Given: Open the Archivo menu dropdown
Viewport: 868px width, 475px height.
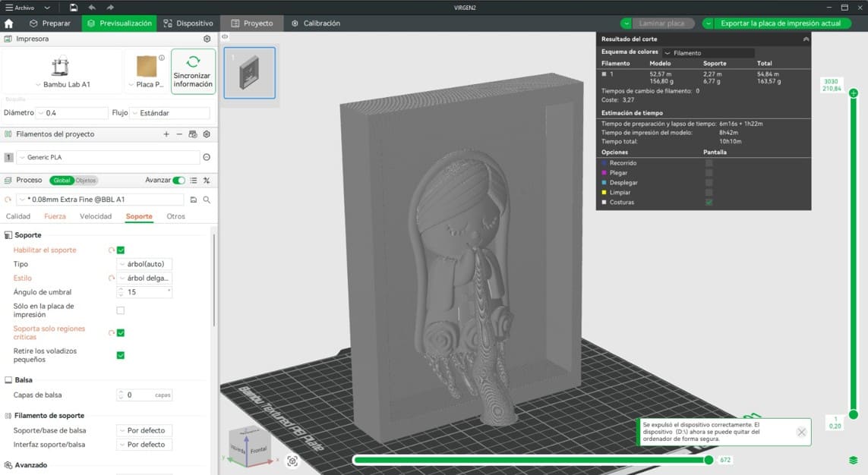Looking at the screenshot, I should point(27,8).
